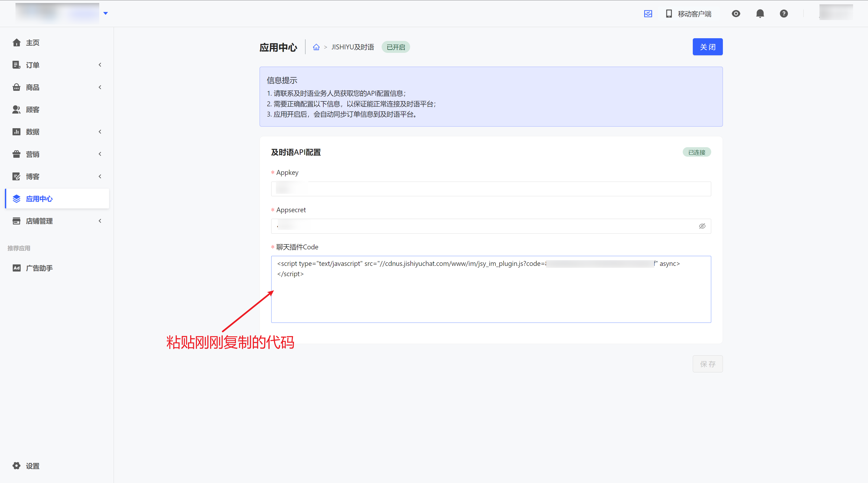This screenshot has height=483, width=868.
Task: Expand the 店铺管理 menu chevron
Action: pos(100,221)
